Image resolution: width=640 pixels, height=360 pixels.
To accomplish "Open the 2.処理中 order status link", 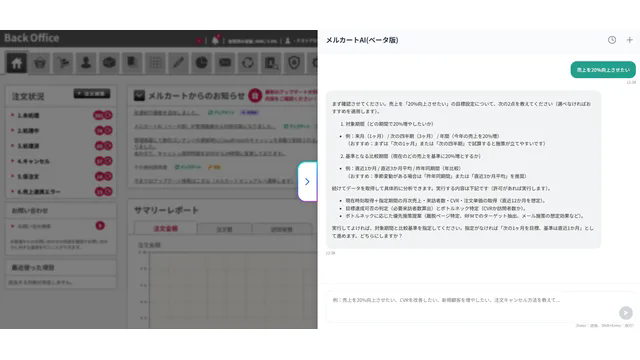I will (x=28, y=131).
